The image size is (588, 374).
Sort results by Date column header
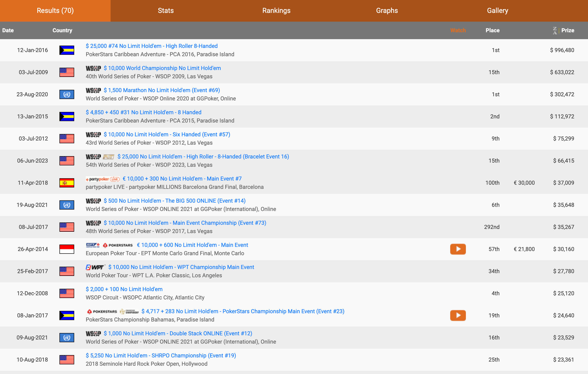[8, 31]
